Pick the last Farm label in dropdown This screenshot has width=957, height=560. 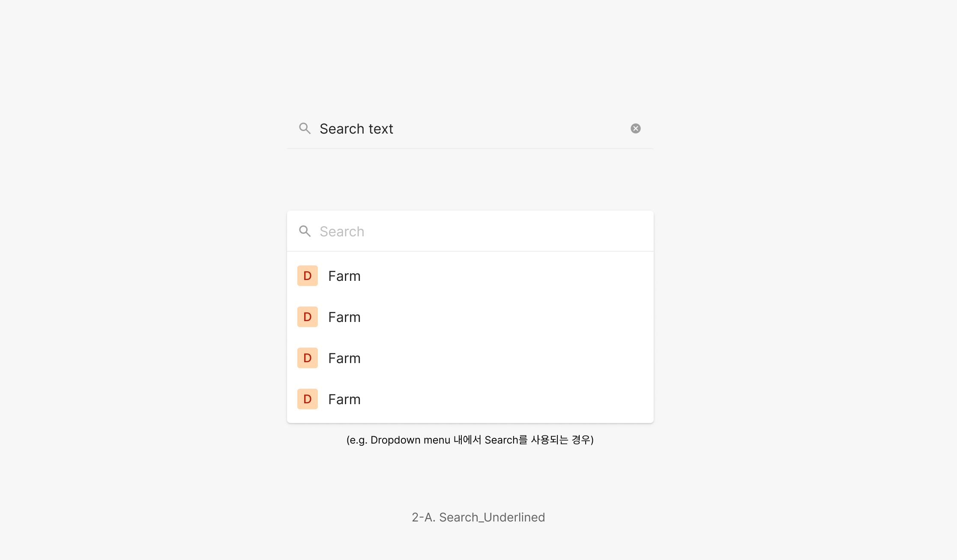click(x=344, y=399)
